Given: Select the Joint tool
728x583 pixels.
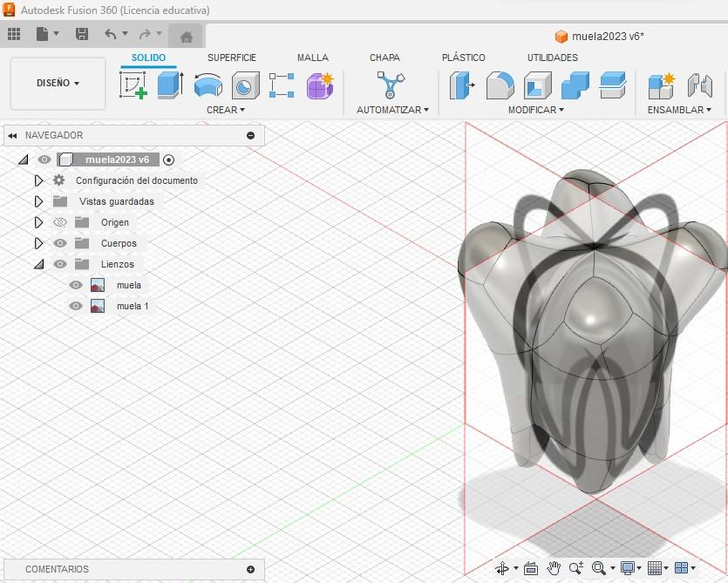Looking at the screenshot, I should click(x=700, y=85).
